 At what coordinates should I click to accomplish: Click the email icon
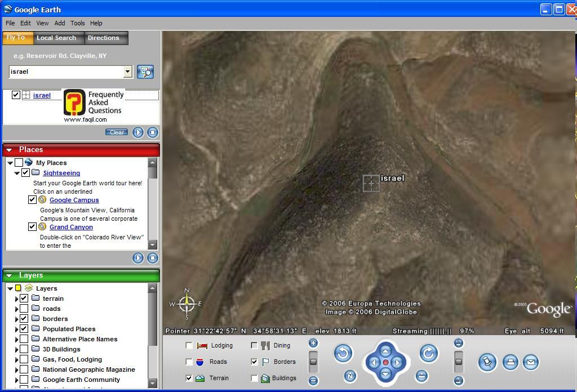[530, 362]
